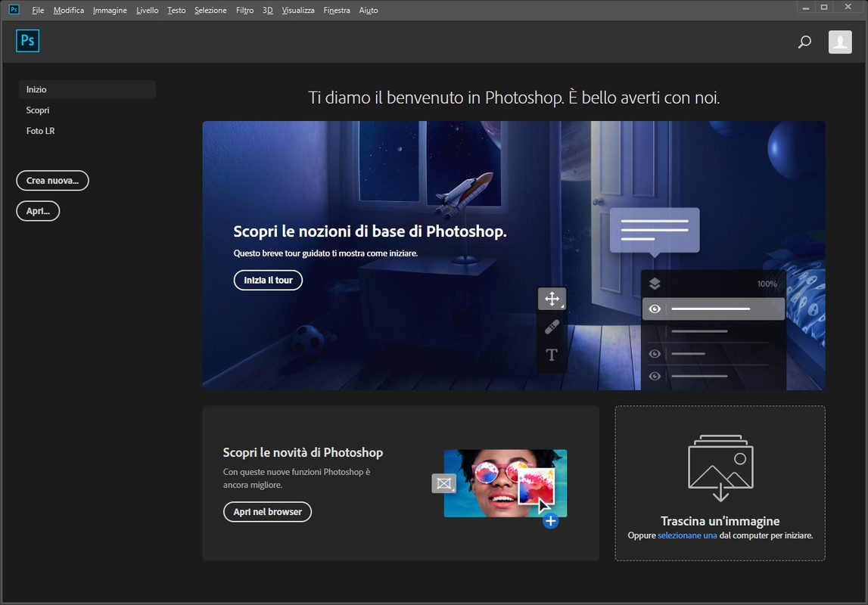Click the Apri button
Viewport: 868px width, 605px height.
38,211
